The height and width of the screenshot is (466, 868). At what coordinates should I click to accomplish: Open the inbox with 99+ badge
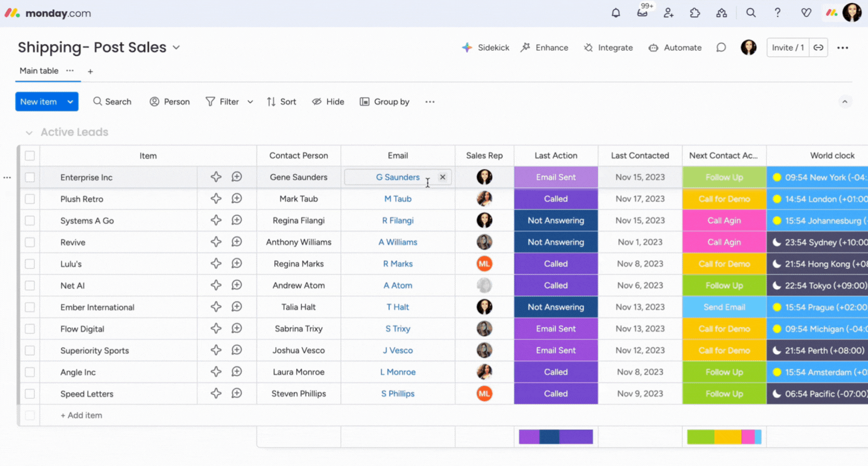[642, 13]
